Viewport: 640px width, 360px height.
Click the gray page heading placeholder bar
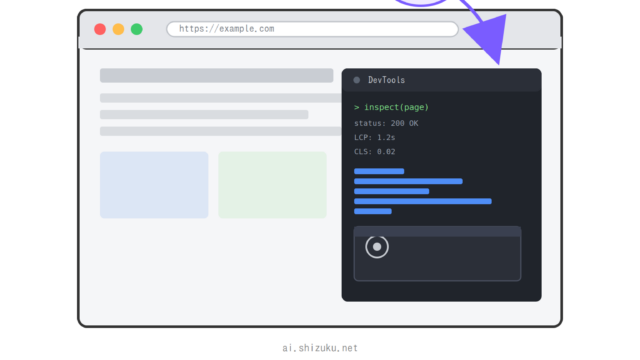tap(217, 76)
